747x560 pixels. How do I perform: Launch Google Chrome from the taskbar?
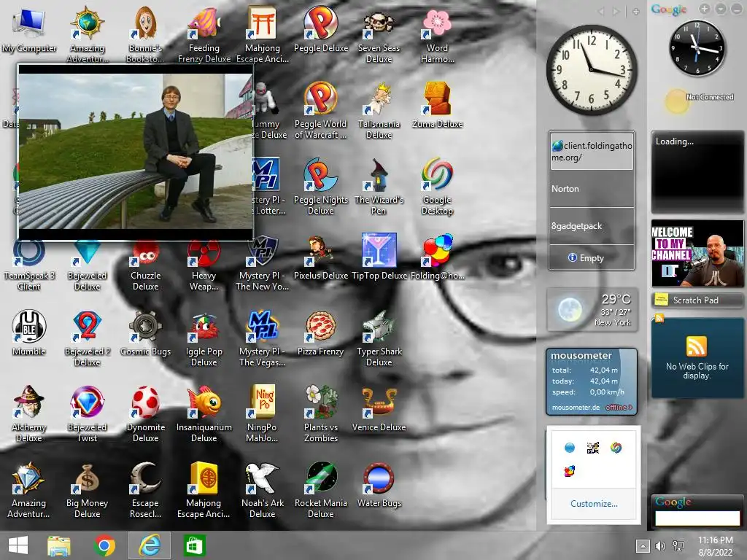[x=104, y=545]
